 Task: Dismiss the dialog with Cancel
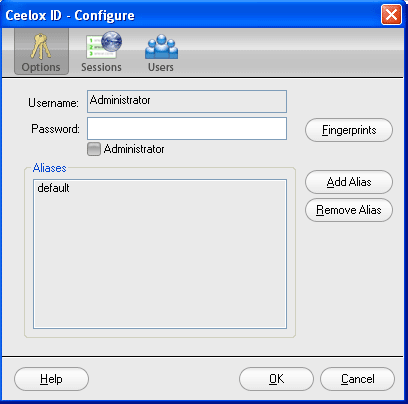tap(358, 379)
